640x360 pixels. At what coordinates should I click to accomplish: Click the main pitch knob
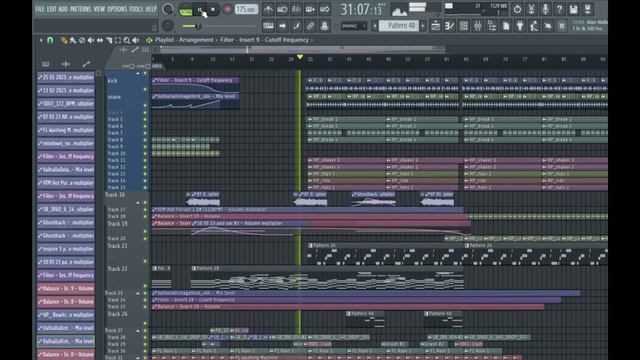coord(167,26)
